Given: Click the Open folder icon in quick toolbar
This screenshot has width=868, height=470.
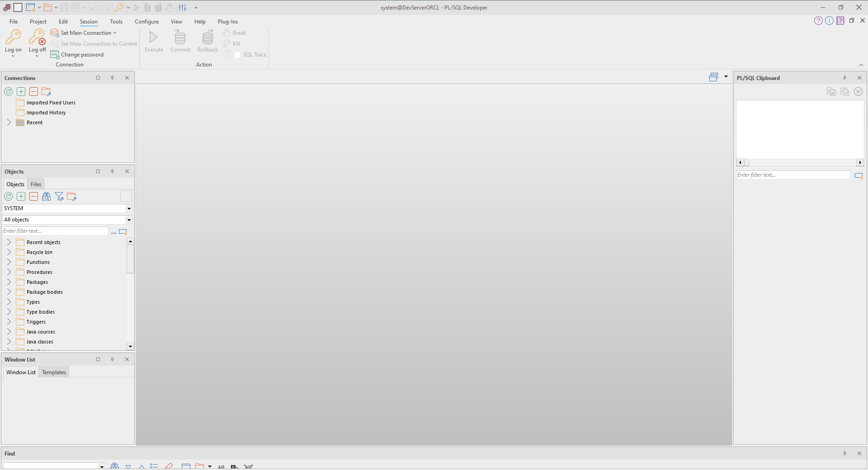Looking at the screenshot, I should coord(47,7).
